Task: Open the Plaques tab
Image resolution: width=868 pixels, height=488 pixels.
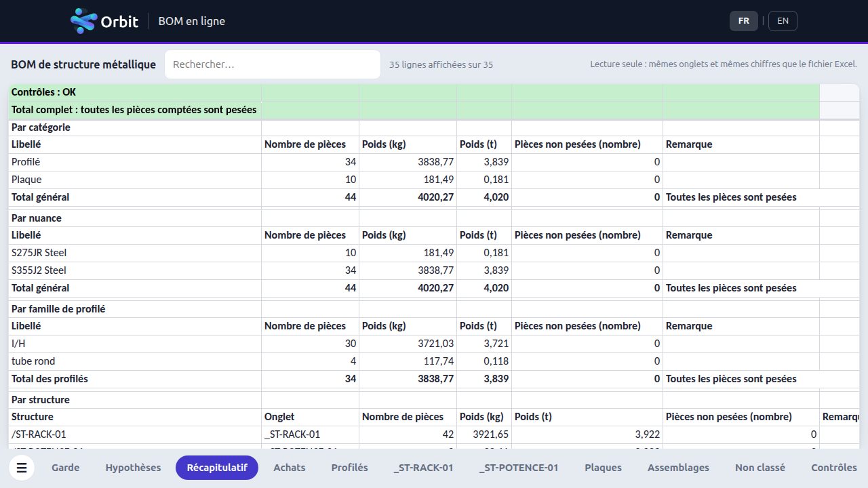Action: [604, 468]
